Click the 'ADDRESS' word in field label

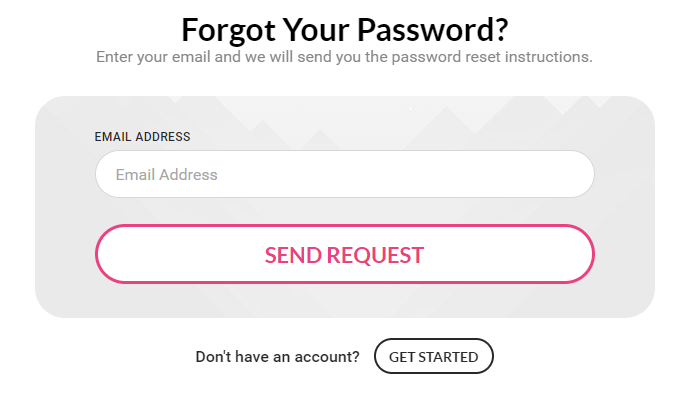coord(163,137)
